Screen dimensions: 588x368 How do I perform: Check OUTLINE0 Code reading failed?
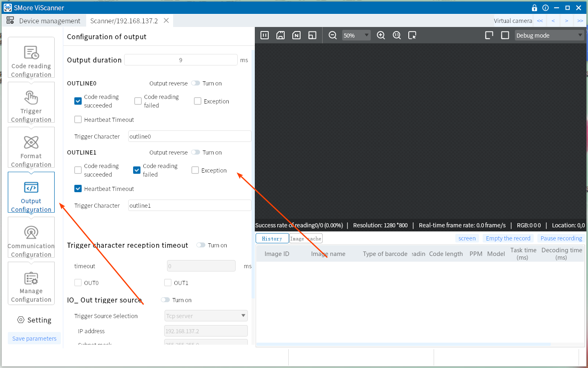coord(138,101)
